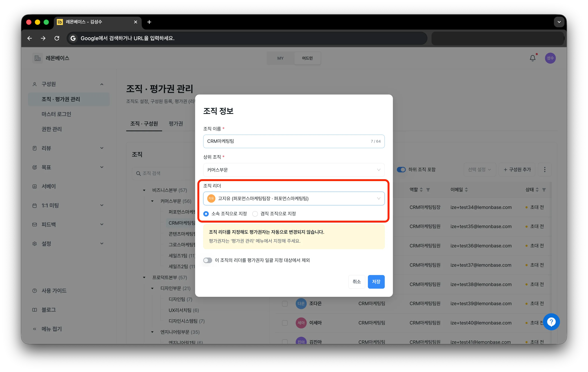
Task: Open the tab list chevron in the title bar
Action: (559, 22)
